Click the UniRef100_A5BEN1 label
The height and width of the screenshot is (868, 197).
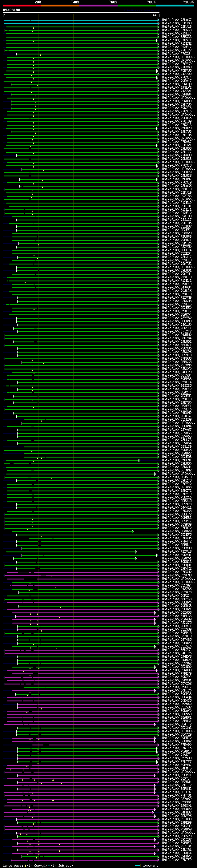click(x=177, y=460)
